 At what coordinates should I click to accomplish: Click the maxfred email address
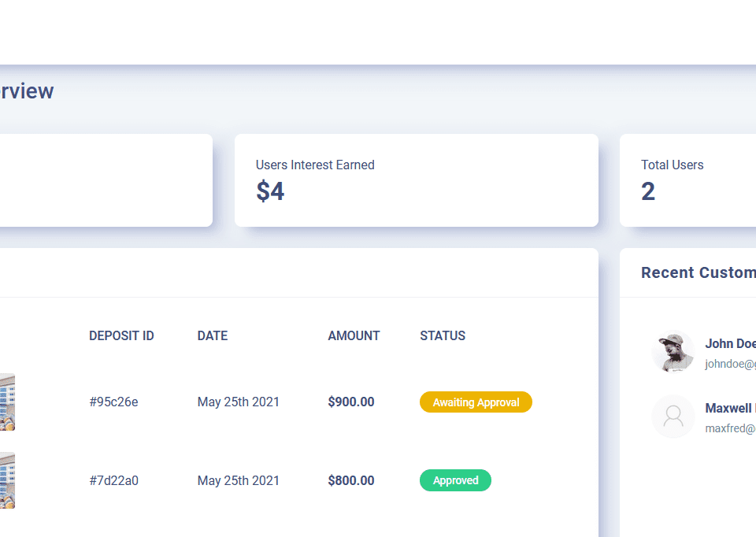coord(730,429)
